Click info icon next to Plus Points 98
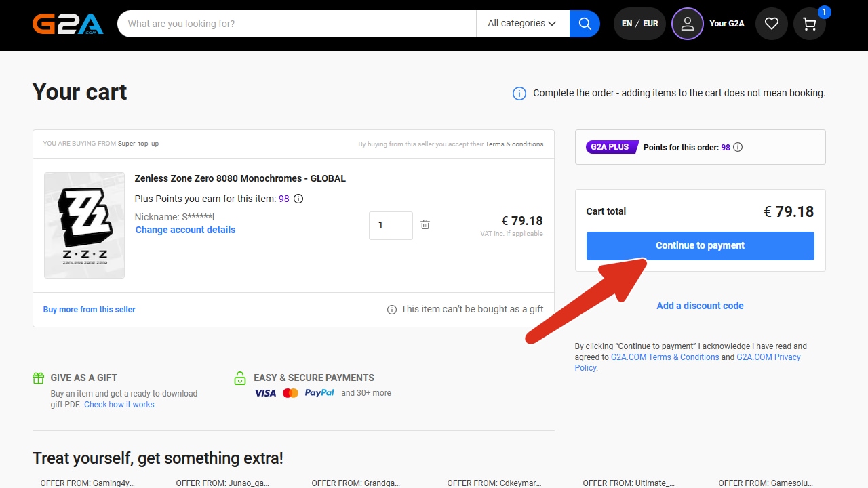The width and height of the screenshot is (868, 488). click(298, 199)
